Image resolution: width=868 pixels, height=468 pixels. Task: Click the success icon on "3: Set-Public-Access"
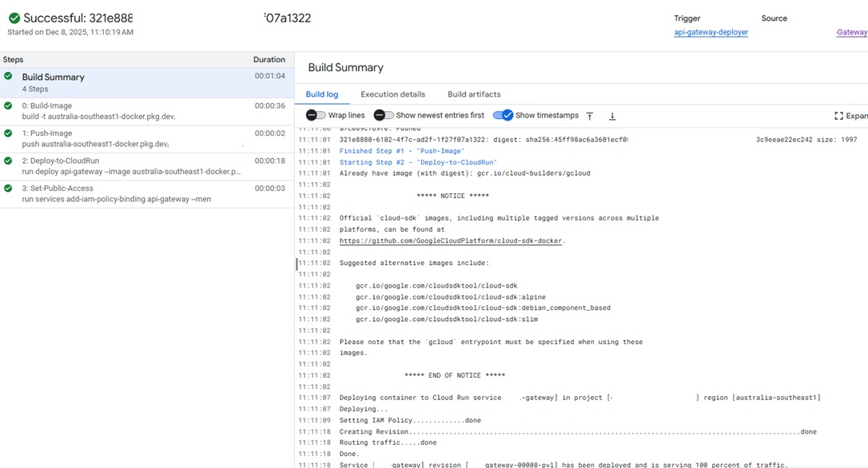[7, 189]
